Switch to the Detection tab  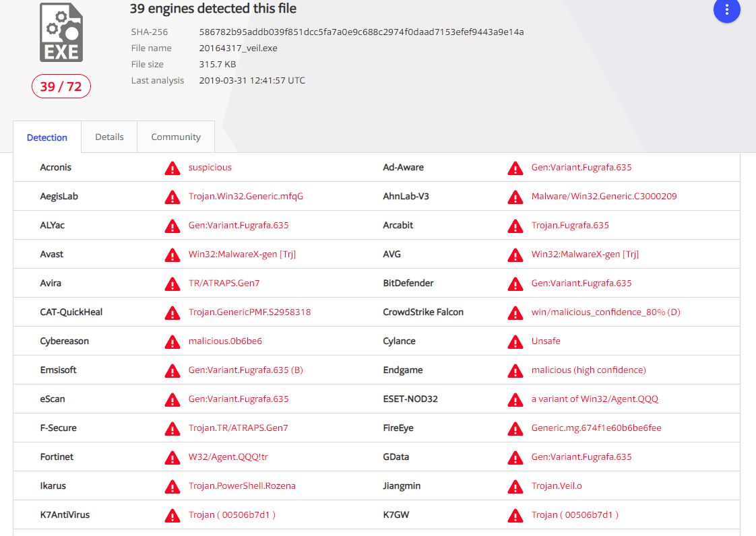[x=46, y=137]
